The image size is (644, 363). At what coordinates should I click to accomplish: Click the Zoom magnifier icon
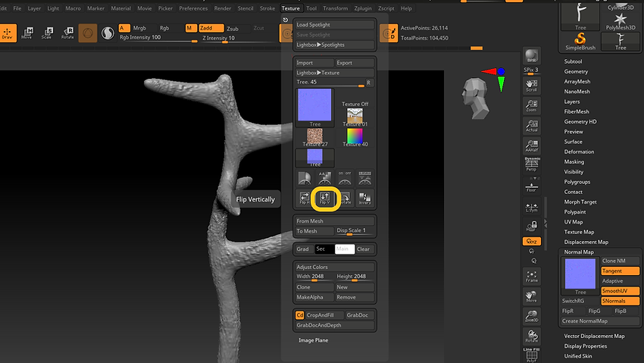click(531, 105)
